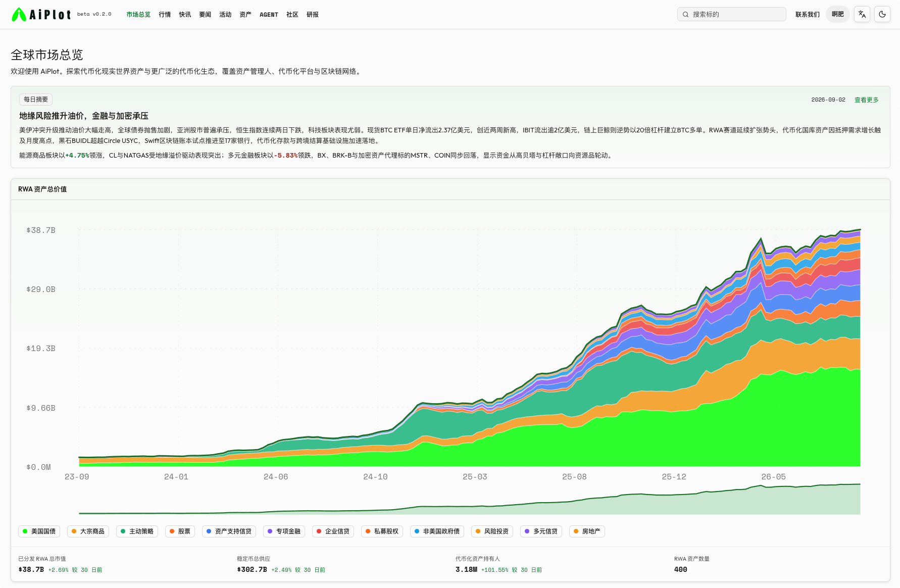Toggle the 美国国债 legend series
The width and height of the screenshot is (900, 588).
click(39, 531)
